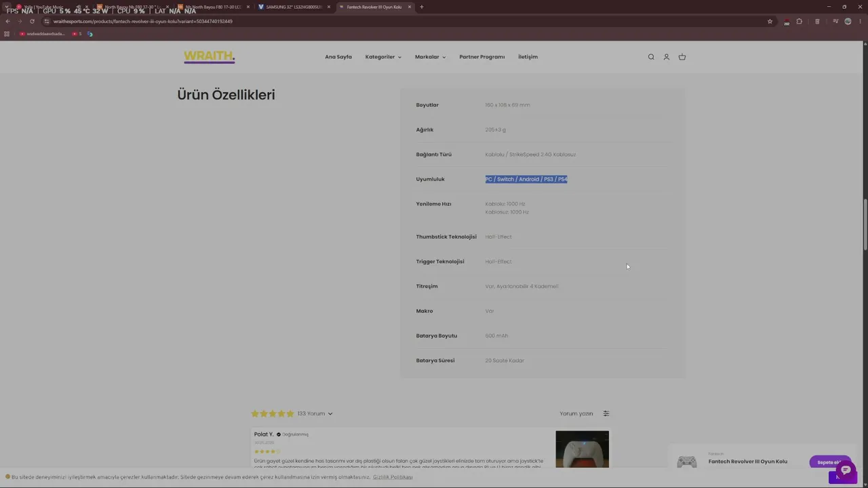This screenshot has width=868, height=488.
Task: Click the Ürün Özellikleri heading
Action: click(x=226, y=95)
